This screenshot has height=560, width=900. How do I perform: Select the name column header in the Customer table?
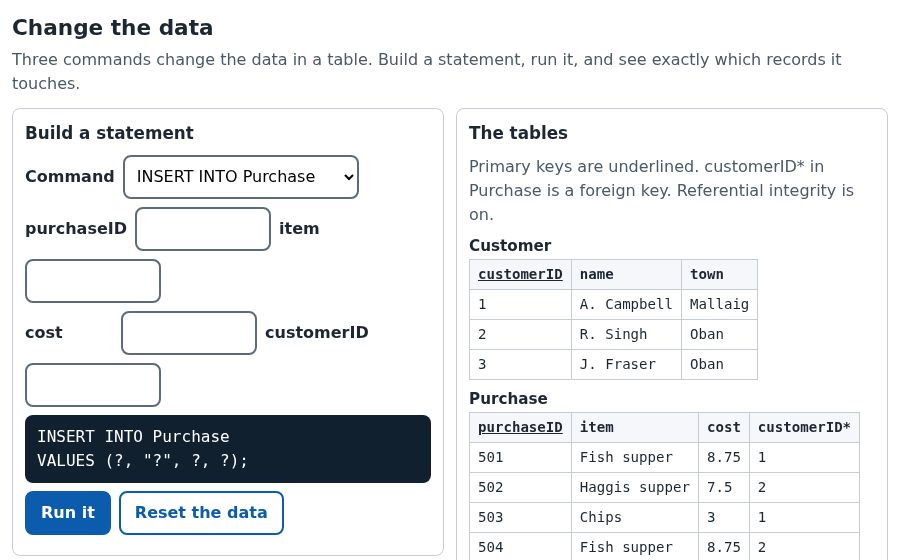click(x=626, y=275)
